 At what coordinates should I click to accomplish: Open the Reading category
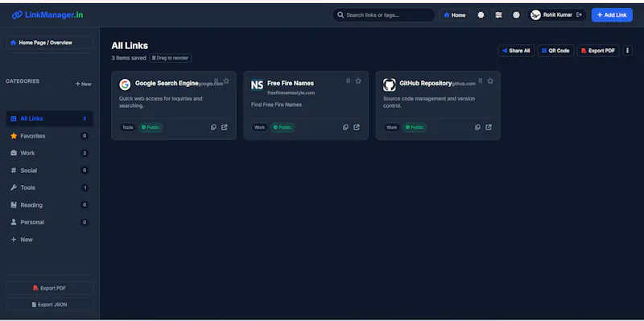(49, 205)
